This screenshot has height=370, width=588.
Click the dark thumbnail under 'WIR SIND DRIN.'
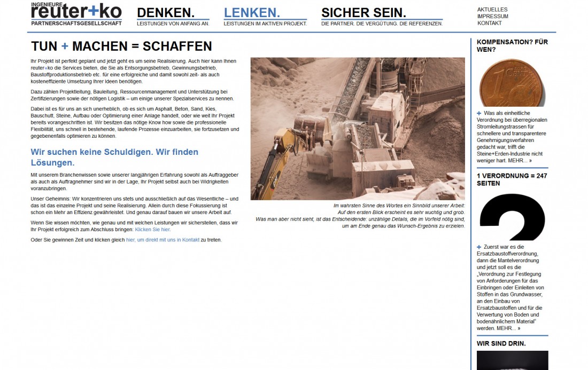[512, 360]
